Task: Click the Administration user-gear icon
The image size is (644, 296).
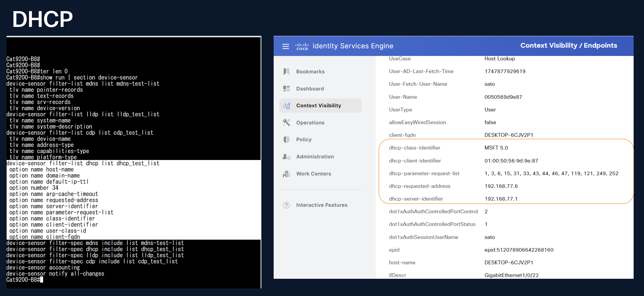Action: 287,157
